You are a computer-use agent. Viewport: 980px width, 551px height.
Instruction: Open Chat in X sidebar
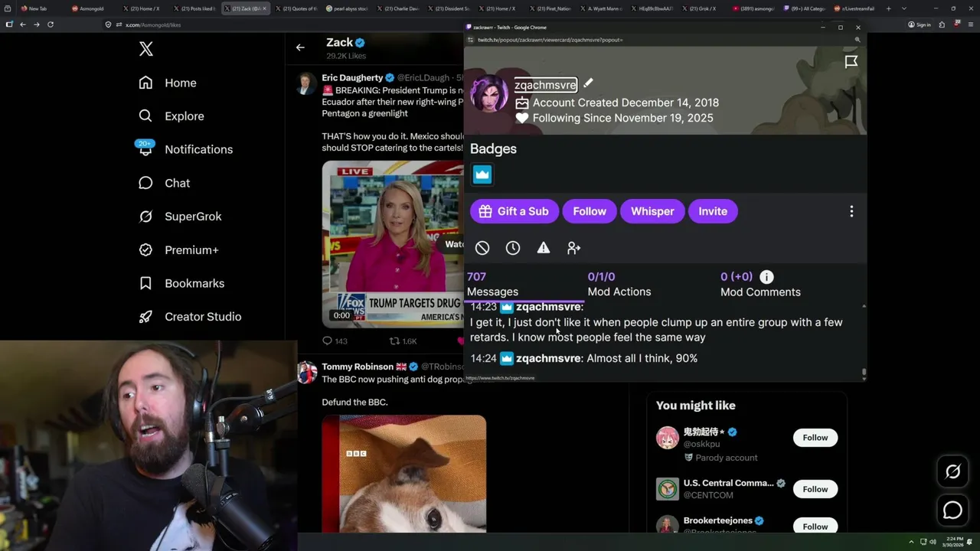point(164,183)
